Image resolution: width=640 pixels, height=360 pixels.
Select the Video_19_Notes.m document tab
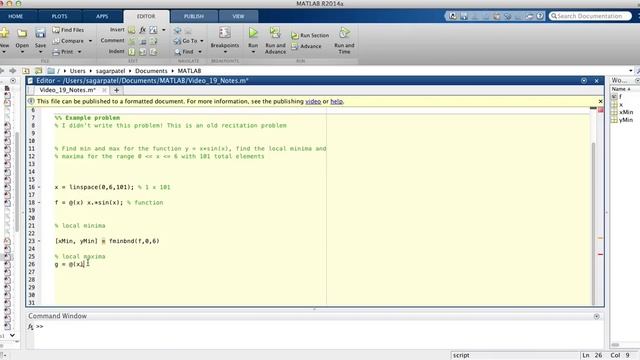pyautogui.click(x=68, y=90)
